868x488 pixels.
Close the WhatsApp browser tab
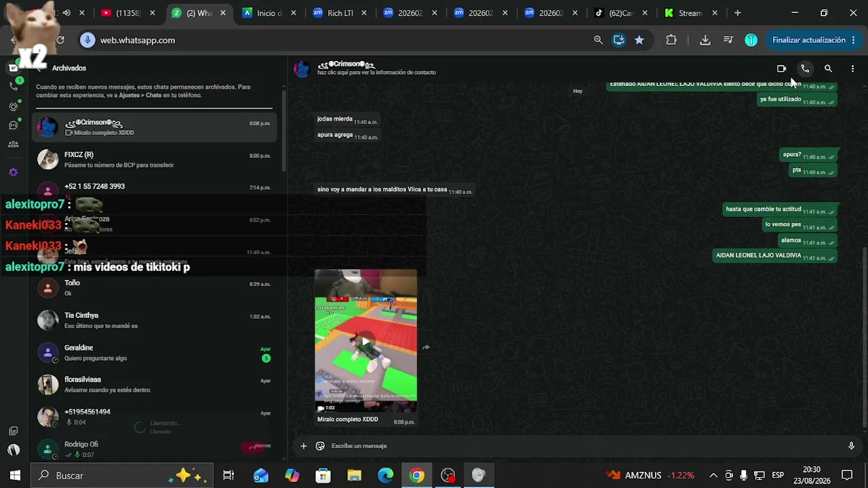[x=223, y=13]
